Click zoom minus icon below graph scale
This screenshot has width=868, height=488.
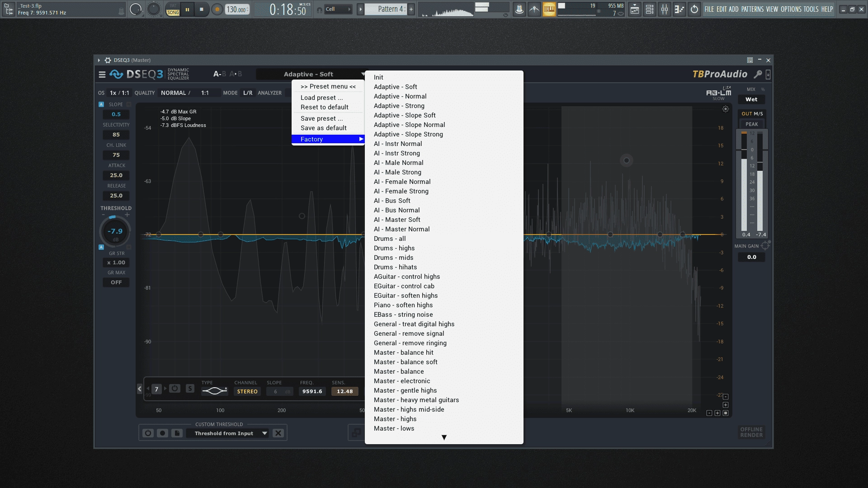pos(709,413)
